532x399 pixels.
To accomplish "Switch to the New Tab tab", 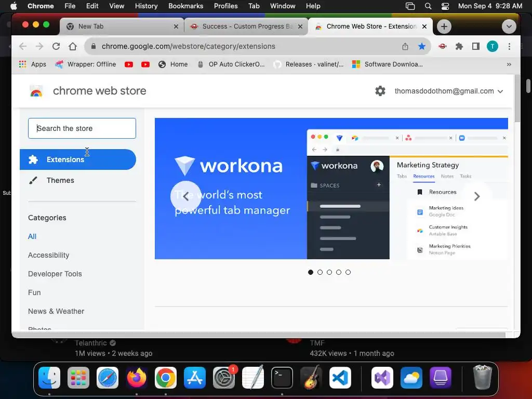I will coord(122,26).
